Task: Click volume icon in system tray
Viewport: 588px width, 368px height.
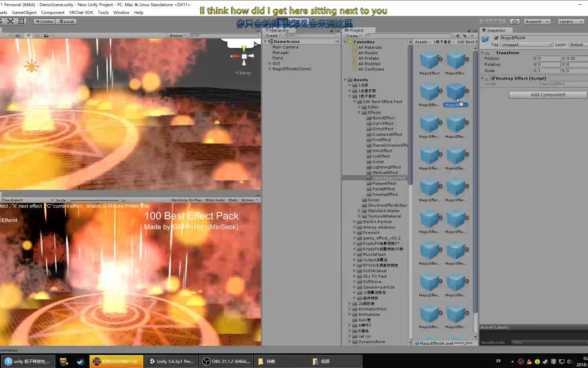Action: pyautogui.click(x=569, y=362)
